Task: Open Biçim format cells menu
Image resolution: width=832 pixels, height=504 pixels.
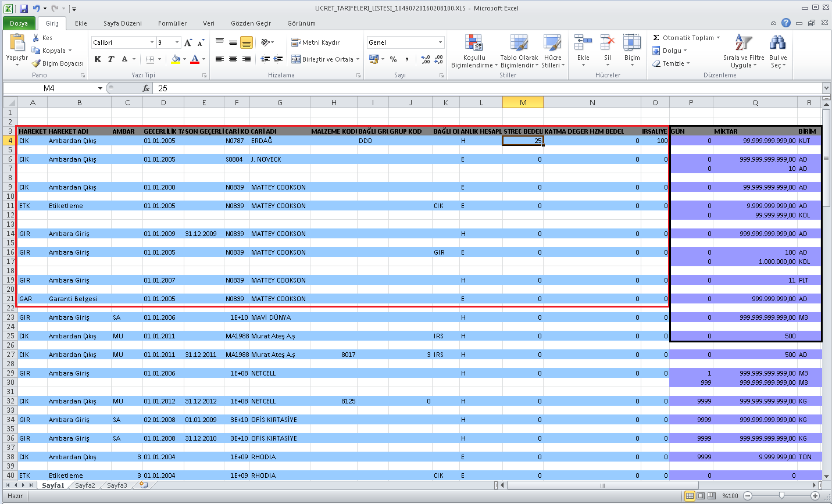Action: pyautogui.click(x=632, y=51)
